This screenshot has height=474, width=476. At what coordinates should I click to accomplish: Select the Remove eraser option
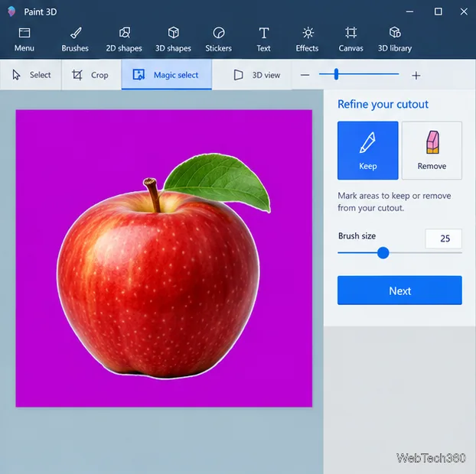(432, 151)
